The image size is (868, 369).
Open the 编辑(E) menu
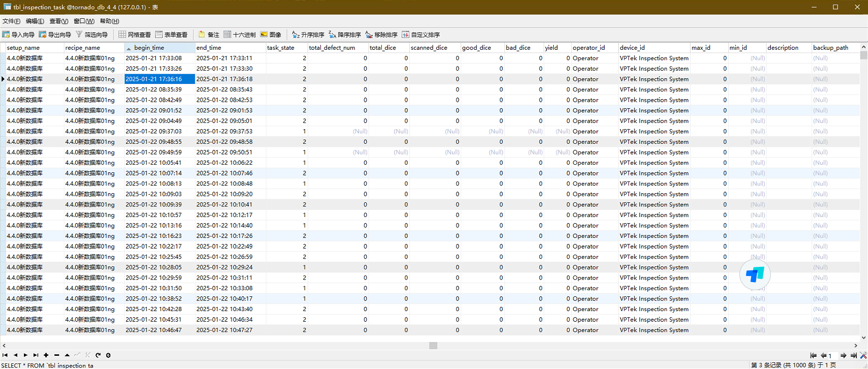35,21
